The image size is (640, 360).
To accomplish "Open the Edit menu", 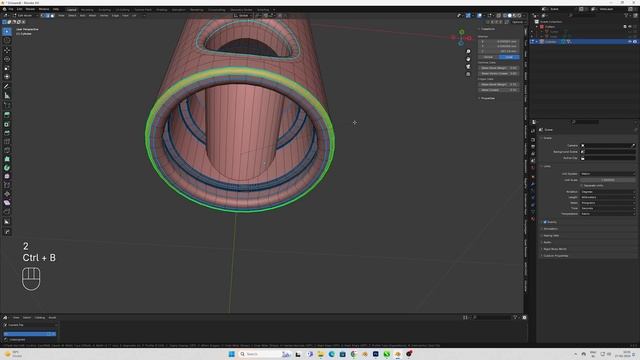I will click(x=20, y=9).
